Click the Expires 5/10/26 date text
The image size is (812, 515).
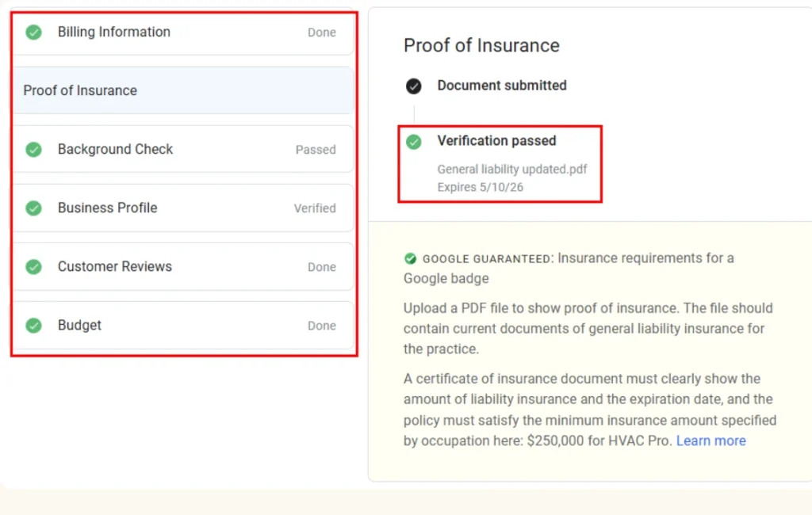480,188
